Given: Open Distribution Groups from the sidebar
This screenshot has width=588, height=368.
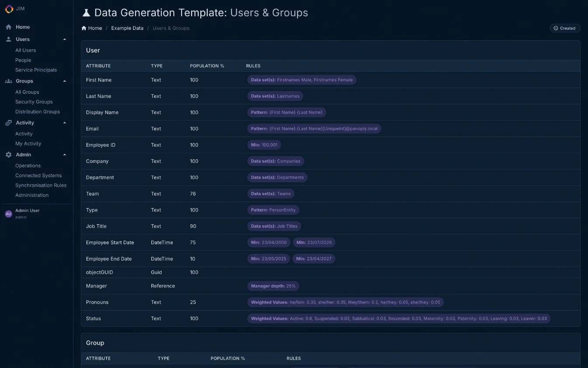Looking at the screenshot, I should (38, 111).
